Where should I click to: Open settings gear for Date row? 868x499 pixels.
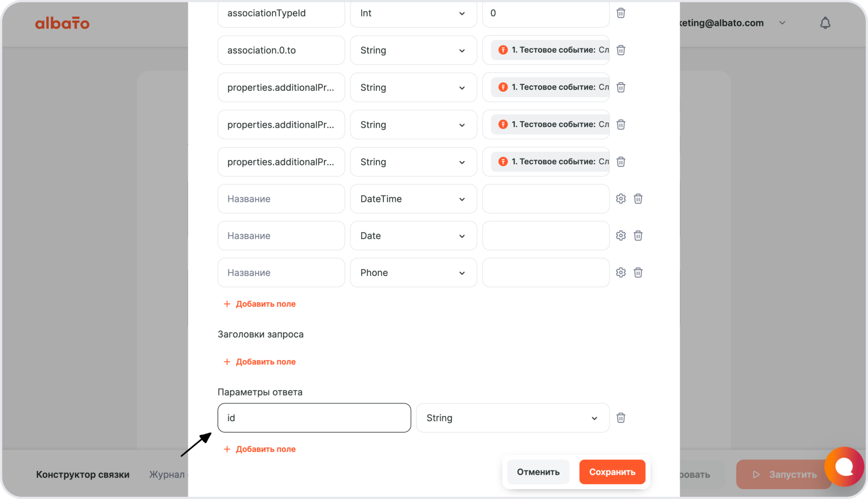[621, 236]
